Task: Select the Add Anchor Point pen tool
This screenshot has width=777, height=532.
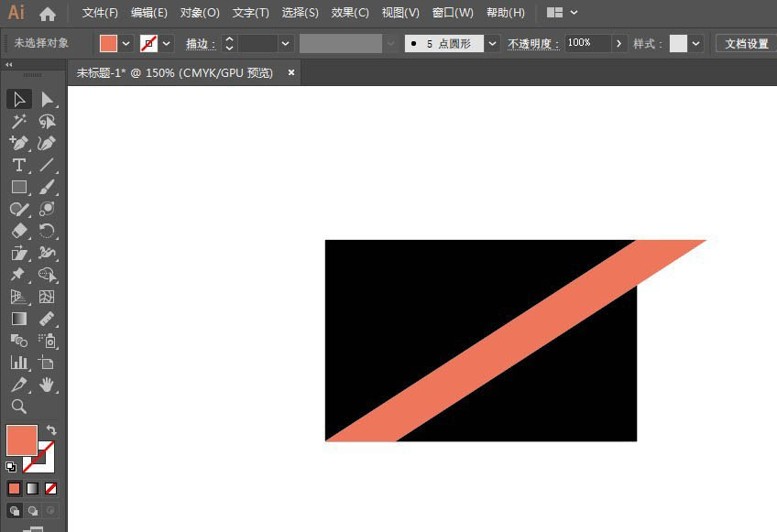Action: 19,143
